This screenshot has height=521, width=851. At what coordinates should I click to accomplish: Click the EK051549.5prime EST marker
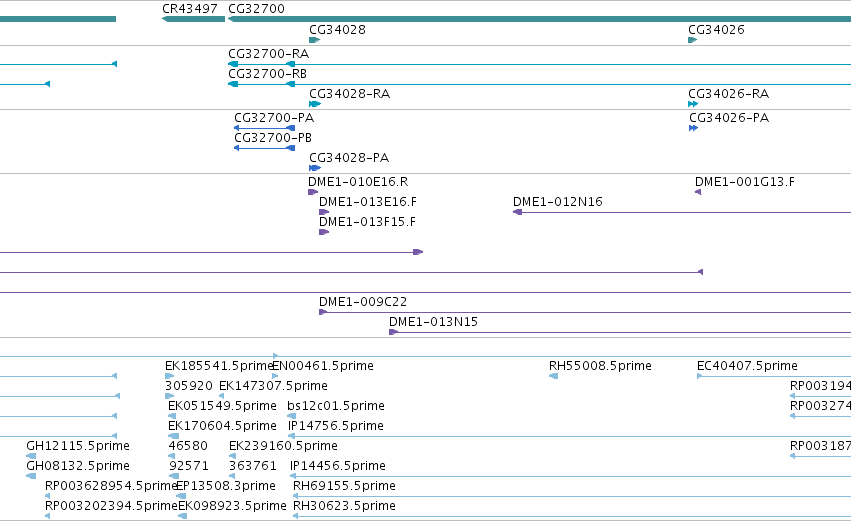(172, 416)
